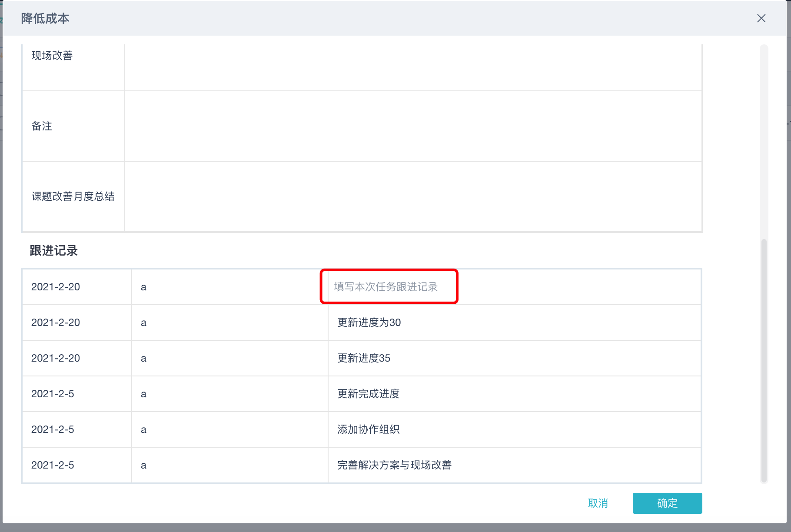Click user "a" in the 更新进度35 row
This screenshot has width=791, height=532.
pyautogui.click(x=143, y=359)
